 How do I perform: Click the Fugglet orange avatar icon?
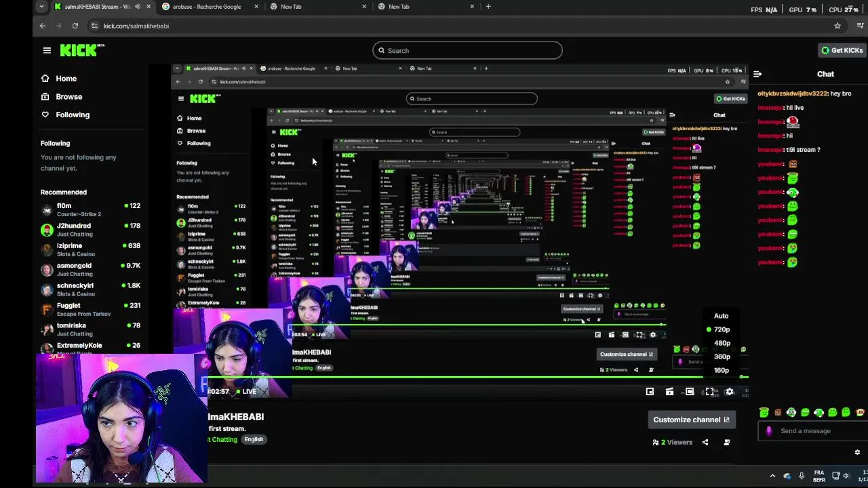pos(47,310)
